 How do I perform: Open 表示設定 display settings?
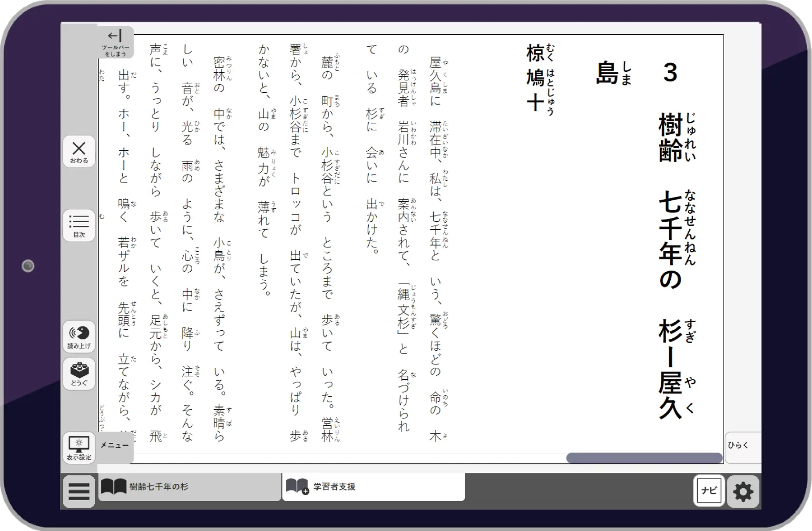(79, 448)
